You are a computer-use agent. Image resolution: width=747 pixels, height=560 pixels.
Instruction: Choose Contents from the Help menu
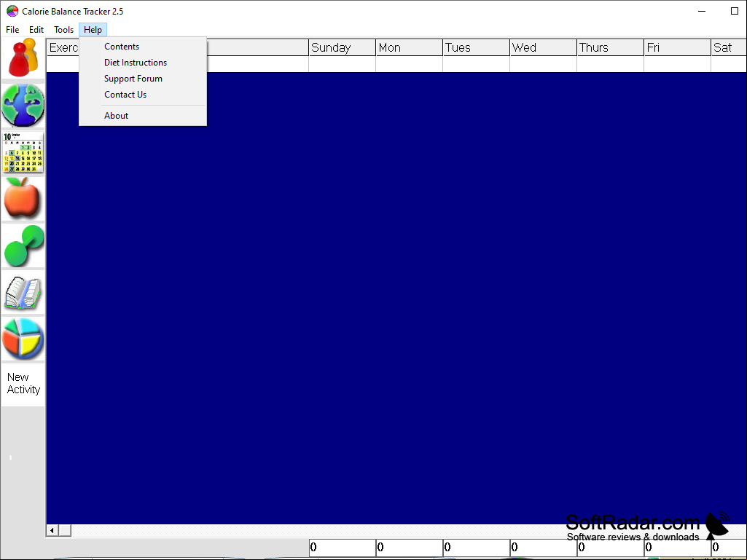pos(143,47)
